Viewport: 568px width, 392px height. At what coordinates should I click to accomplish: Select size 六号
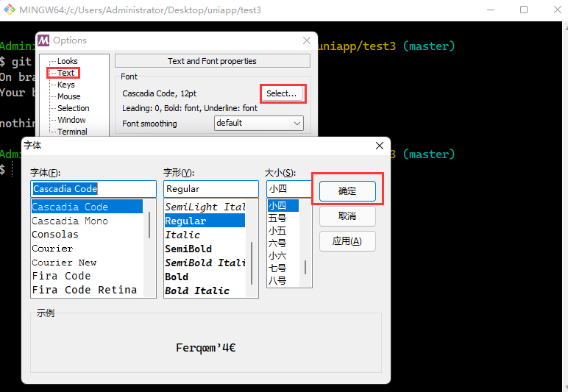[x=283, y=243]
